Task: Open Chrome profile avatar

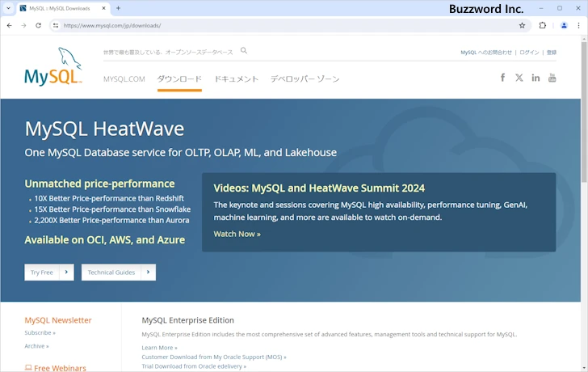Action: (564, 25)
